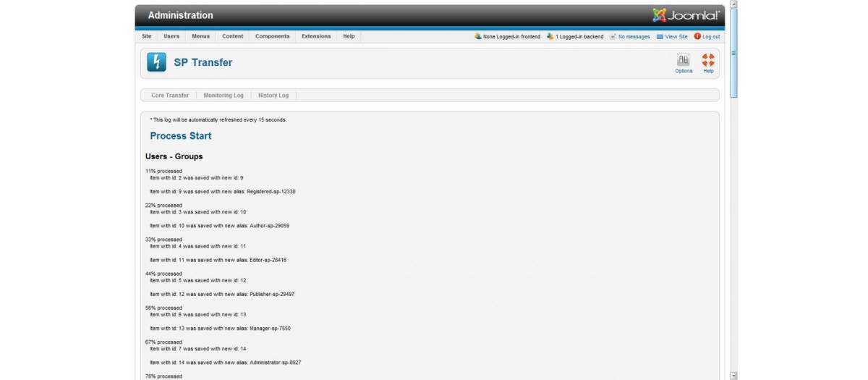The height and width of the screenshot is (380, 868).
Task: Click the Logged-in backend users icon
Action: pos(550,36)
